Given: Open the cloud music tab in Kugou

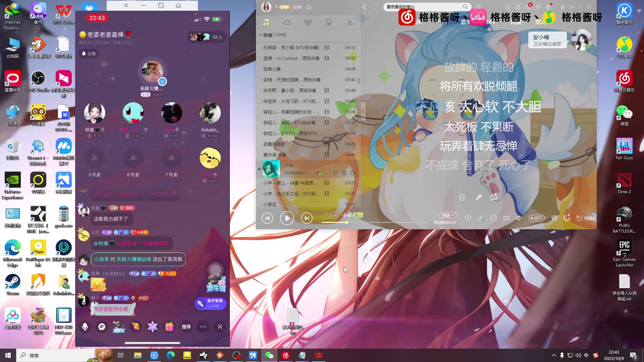Looking at the screenshot, I should click(x=287, y=22).
